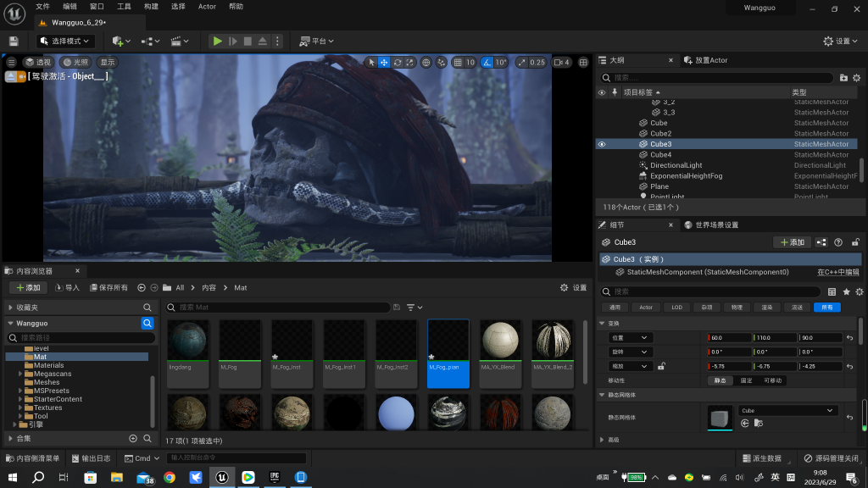Activate the rotate tool in the viewport
The width and height of the screenshot is (868, 488).
tap(397, 63)
